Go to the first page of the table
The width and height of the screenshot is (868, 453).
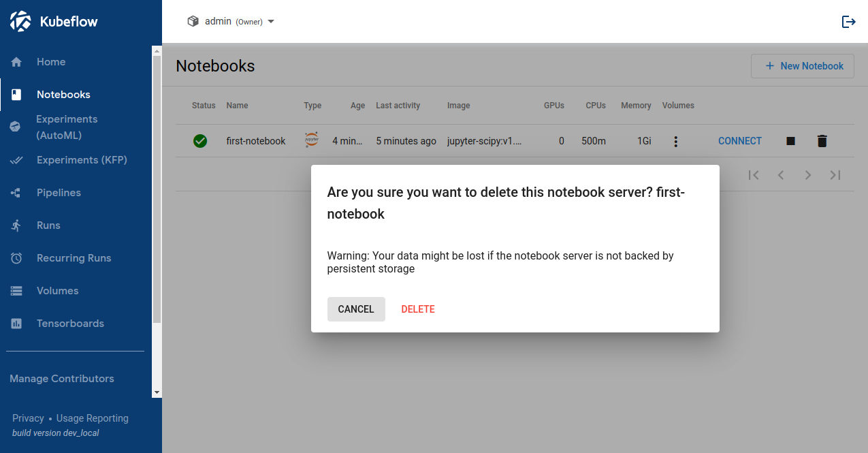pyautogui.click(x=754, y=175)
